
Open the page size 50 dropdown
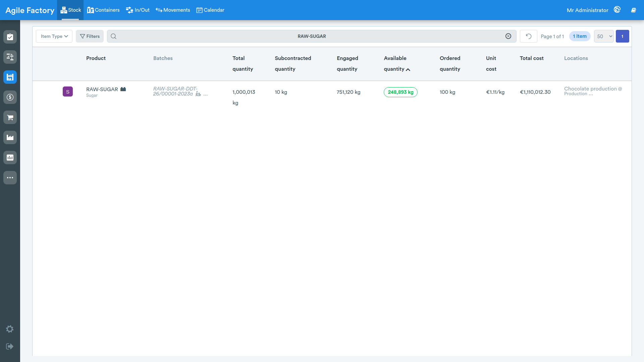pos(604,36)
